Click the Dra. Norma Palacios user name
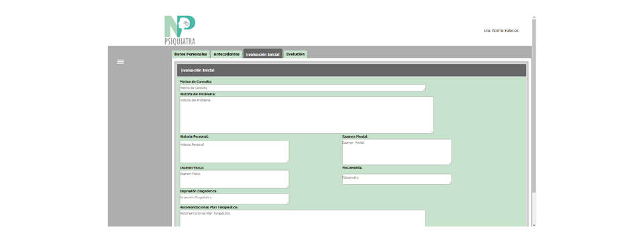Viewport: 644px width, 242px height. pos(501,30)
